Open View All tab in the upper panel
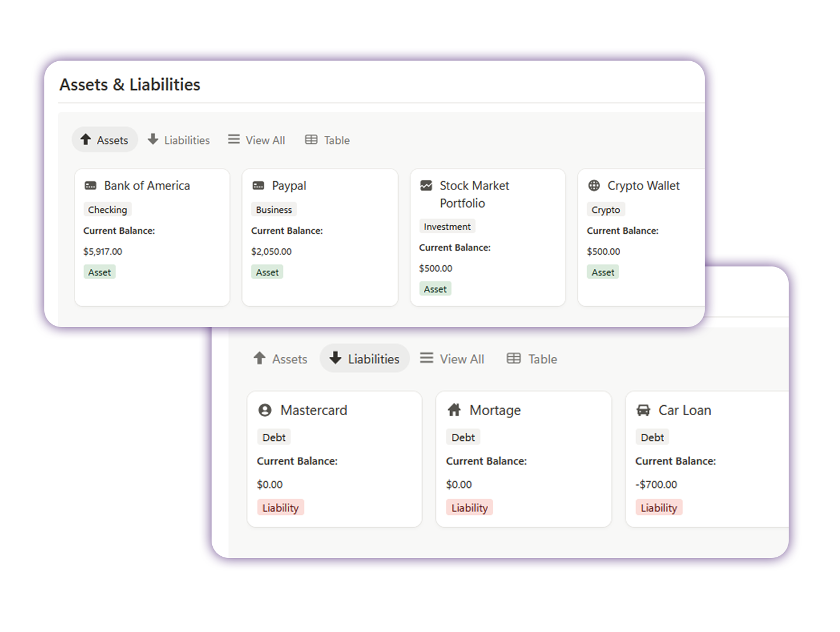 [x=256, y=140]
